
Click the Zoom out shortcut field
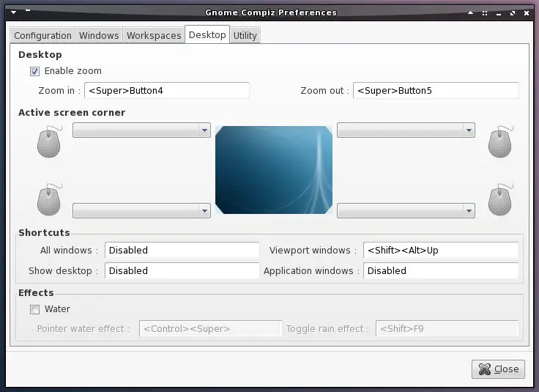(436, 90)
